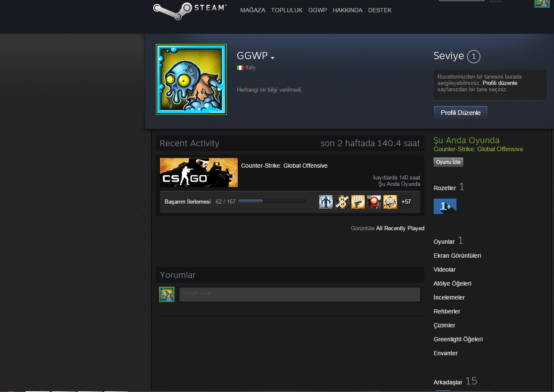Open the Arkadaşlar friends link
Viewport: 554px width, 392px height.
[448, 382]
